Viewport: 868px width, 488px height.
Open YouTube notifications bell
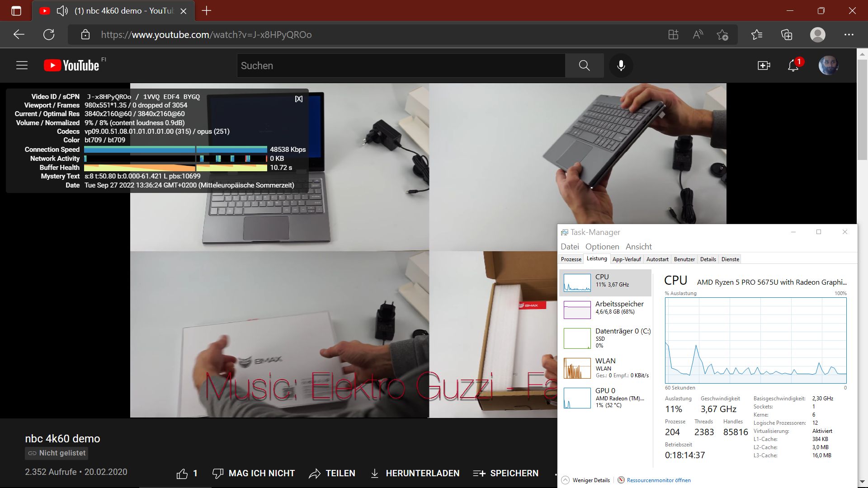tap(793, 66)
